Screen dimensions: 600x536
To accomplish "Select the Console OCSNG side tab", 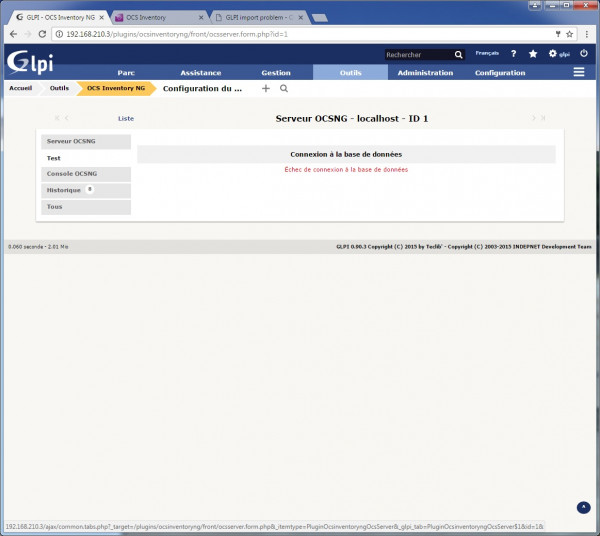I will pos(86,174).
